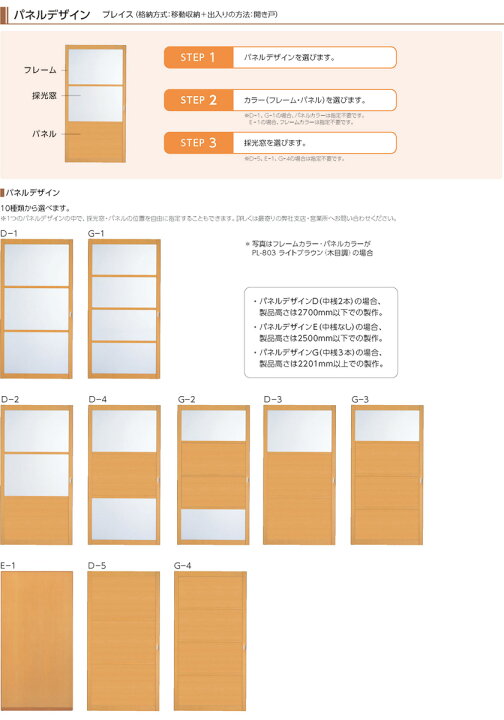Click the 'フレーム' diagram label
This screenshot has width=504, height=720.
click(40, 70)
